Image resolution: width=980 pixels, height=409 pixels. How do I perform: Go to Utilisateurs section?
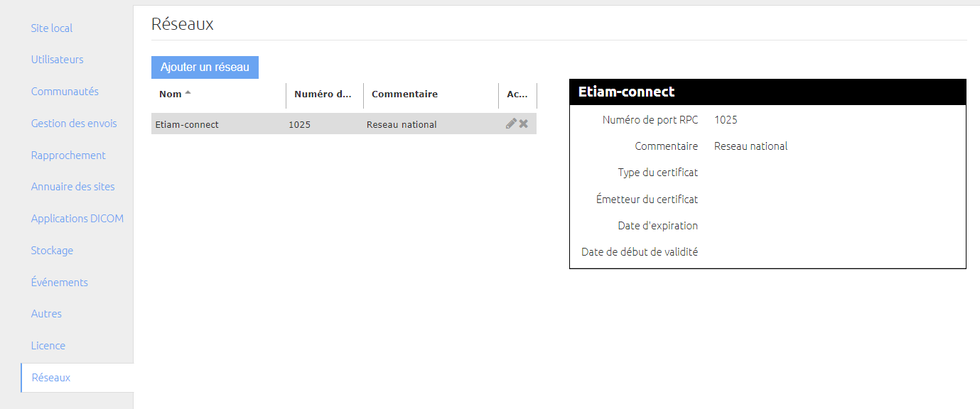(58, 60)
